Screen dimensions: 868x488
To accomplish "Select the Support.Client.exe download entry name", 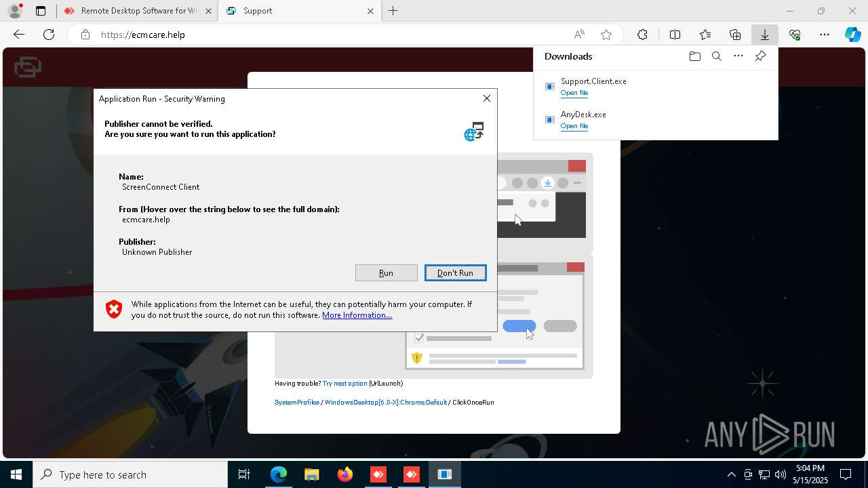I will (593, 81).
